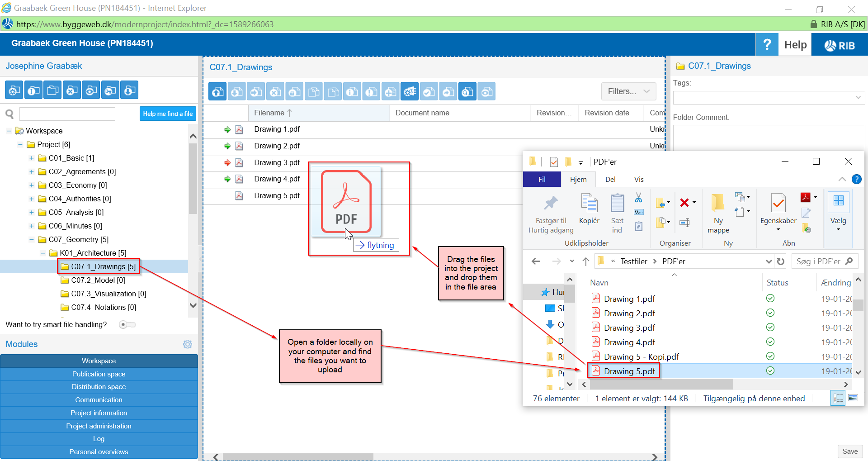This screenshot has height=461, width=868.
Task: Click the Save button
Action: point(849,451)
